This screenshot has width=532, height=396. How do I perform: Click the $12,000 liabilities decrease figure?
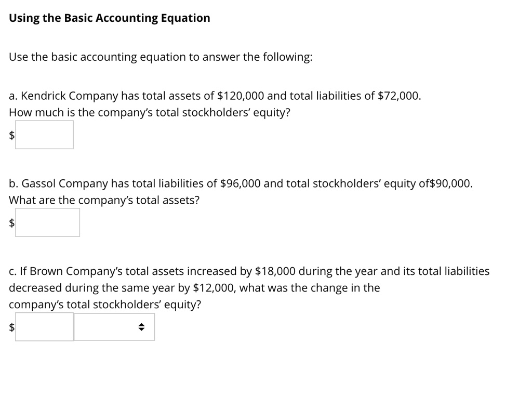(214, 288)
